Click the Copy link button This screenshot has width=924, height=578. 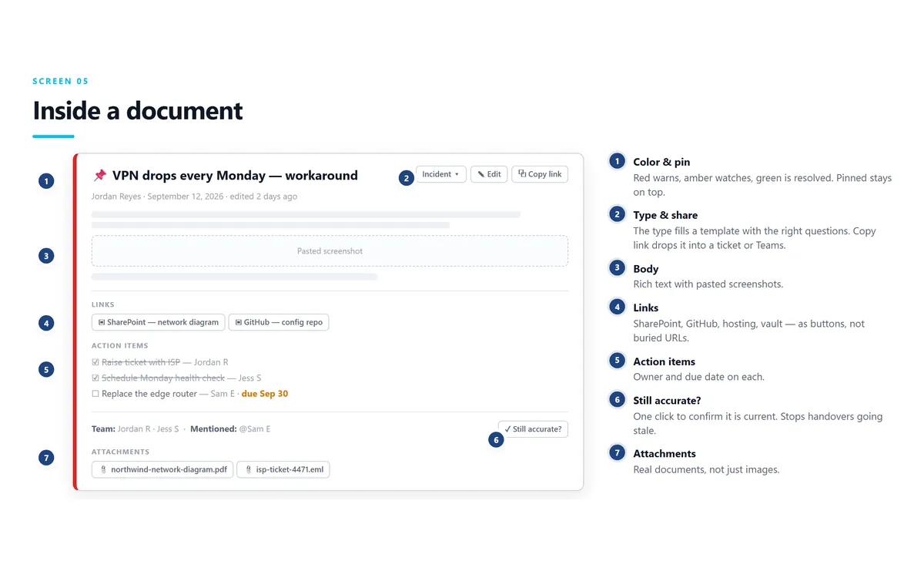[540, 174]
